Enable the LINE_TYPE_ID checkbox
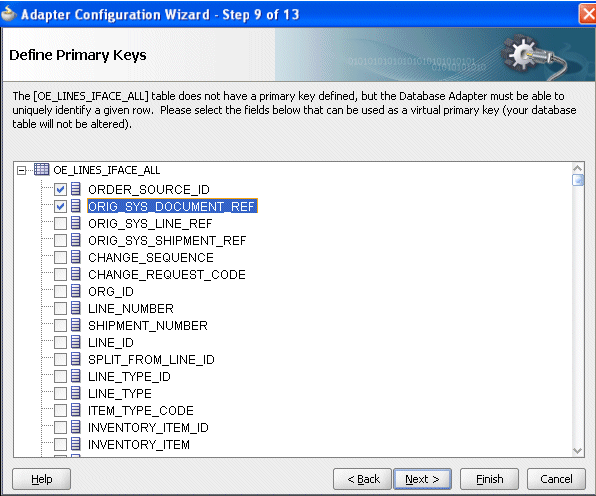Screen dimensions: 596x496 pos(60,377)
